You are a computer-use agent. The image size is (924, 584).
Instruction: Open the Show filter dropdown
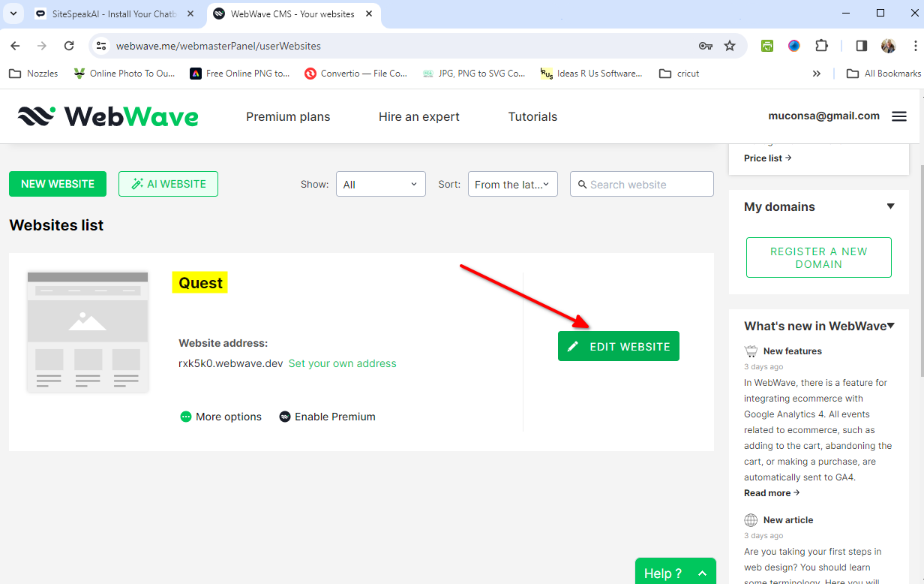pyautogui.click(x=380, y=185)
